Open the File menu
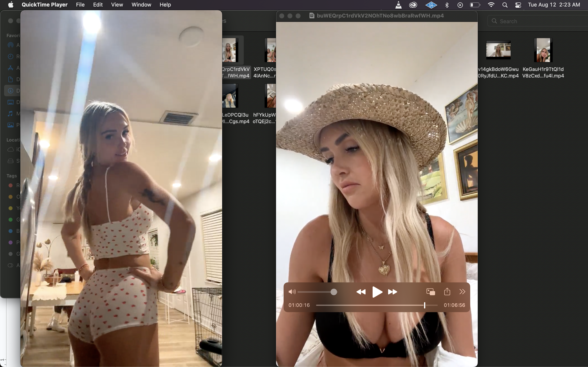This screenshot has height=367, width=588. pyautogui.click(x=80, y=5)
